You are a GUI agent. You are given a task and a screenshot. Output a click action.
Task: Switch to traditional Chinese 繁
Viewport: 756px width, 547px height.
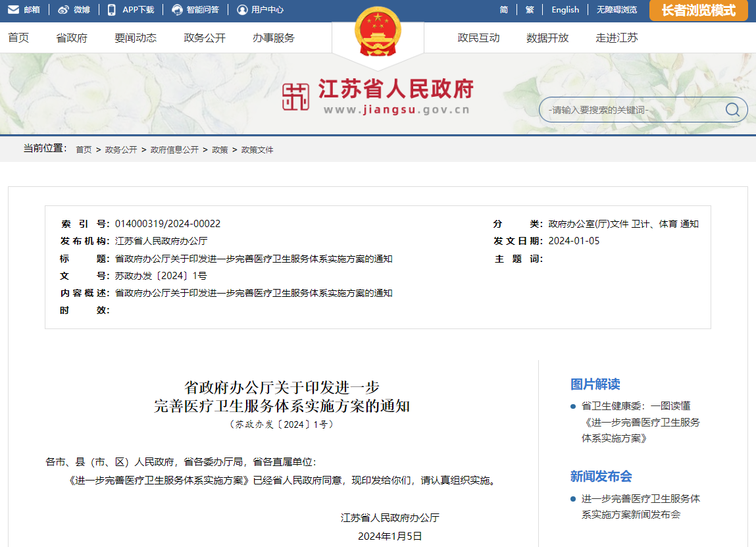coord(530,10)
